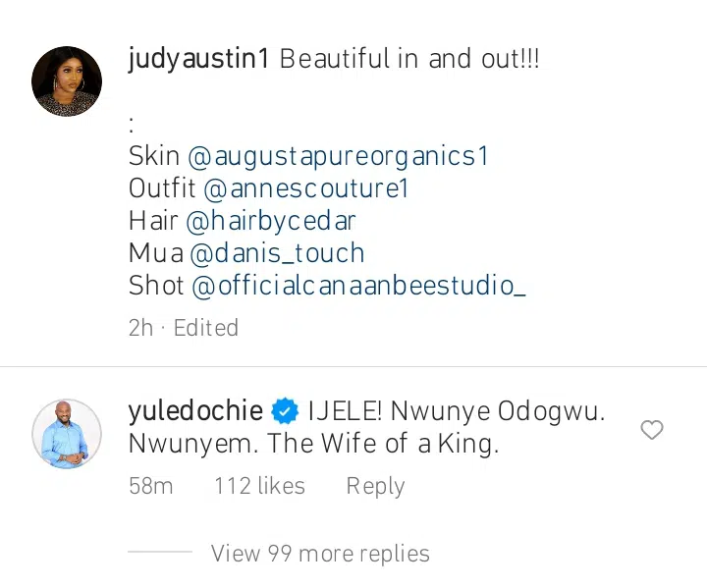The width and height of the screenshot is (707, 588).
Task: Open the yuledochie username
Action: tap(195, 411)
